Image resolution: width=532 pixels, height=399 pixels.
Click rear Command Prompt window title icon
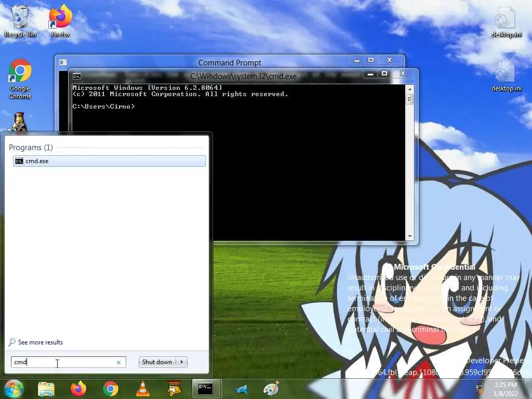(x=63, y=62)
